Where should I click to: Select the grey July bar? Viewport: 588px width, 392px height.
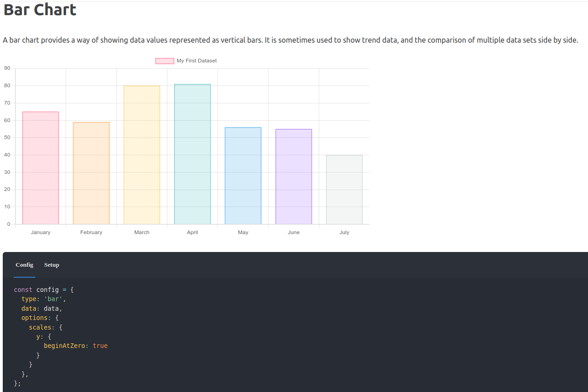[x=344, y=190]
